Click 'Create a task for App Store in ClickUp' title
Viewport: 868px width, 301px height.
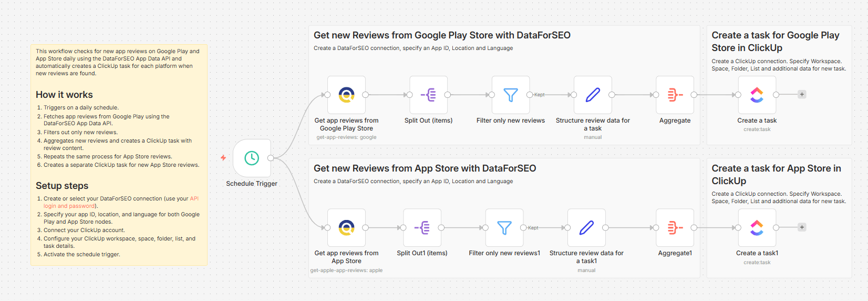(x=776, y=175)
